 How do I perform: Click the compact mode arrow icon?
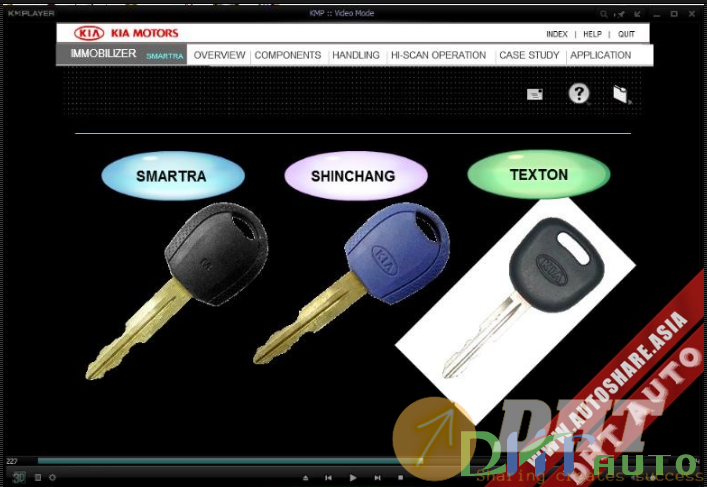[x=638, y=14]
